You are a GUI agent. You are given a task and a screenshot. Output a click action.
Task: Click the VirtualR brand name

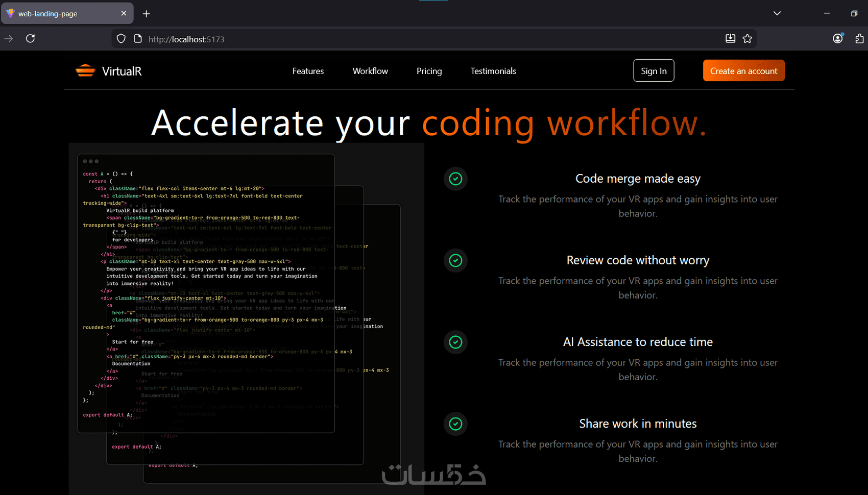[122, 71]
